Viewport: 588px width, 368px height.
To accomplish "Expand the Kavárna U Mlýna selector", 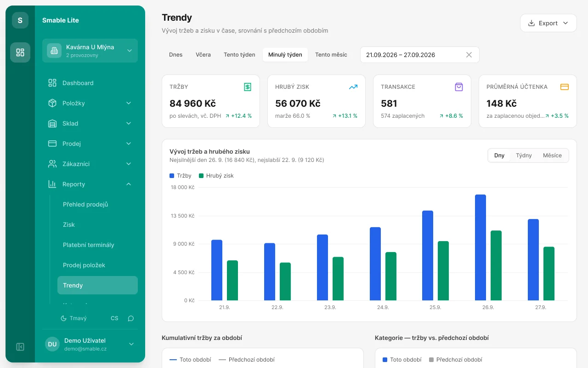I will (x=90, y=51).
